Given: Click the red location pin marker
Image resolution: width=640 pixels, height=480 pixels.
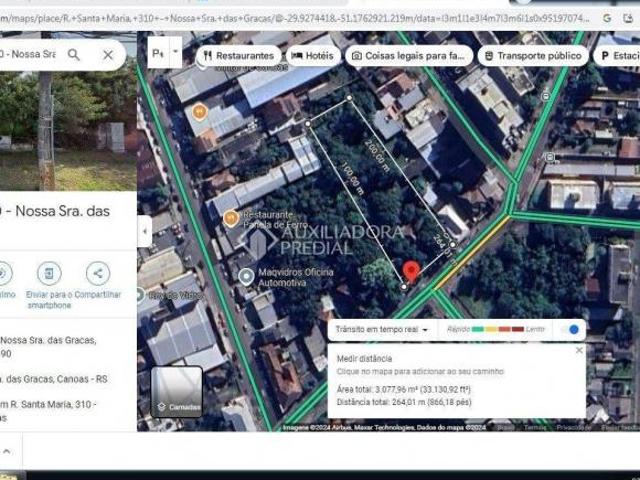Looking at the screenshot, I should pos(411,271).
